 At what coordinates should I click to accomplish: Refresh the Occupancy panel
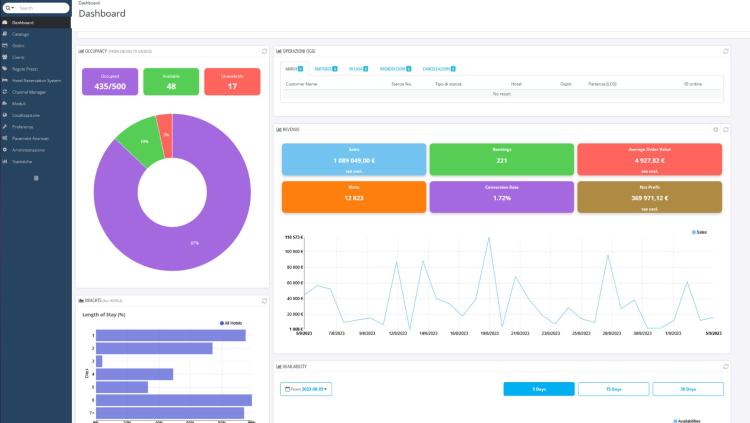coord(264,50)
